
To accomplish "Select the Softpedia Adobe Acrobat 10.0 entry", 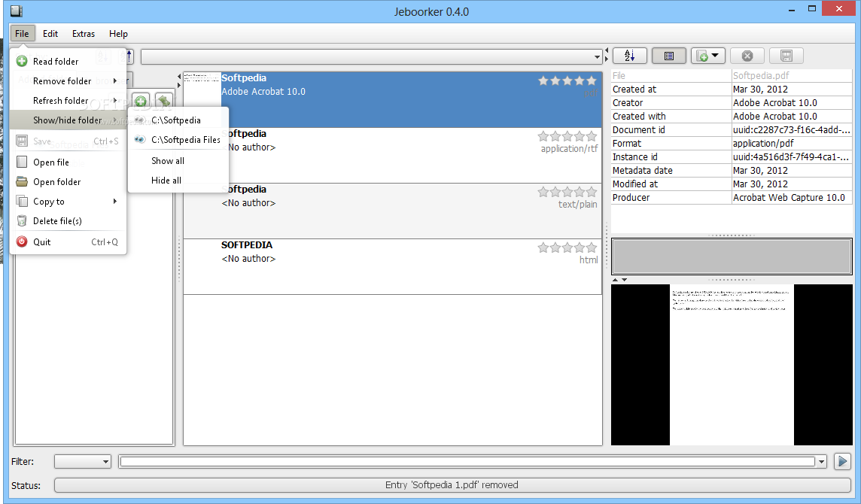I will point(393,99).
